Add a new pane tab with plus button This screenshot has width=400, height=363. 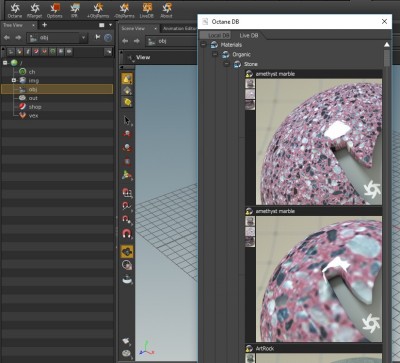click(x=44, y=25)
